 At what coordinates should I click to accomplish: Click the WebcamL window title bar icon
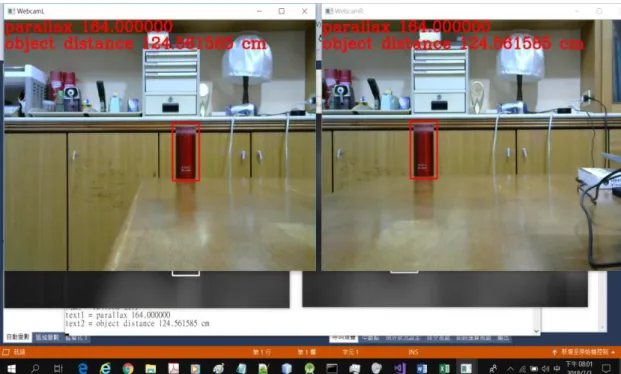coord(11,11)
